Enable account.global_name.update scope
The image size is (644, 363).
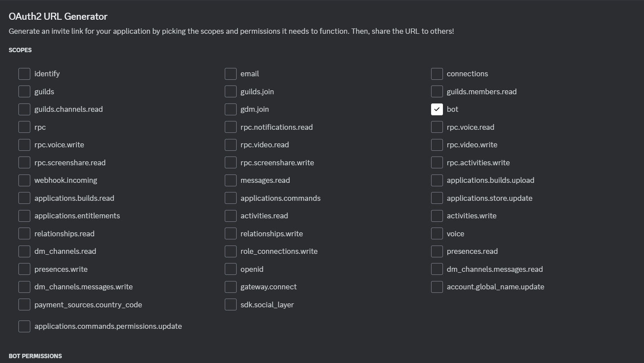(x=437, y=287)
